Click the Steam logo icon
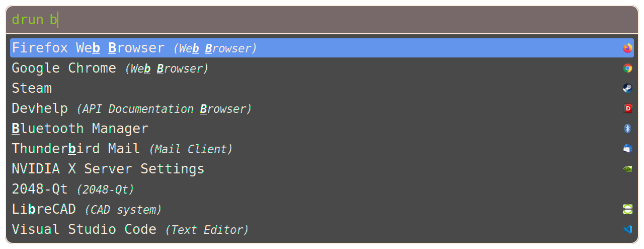This screenshot has height=249, width=644. coord(627,88)
